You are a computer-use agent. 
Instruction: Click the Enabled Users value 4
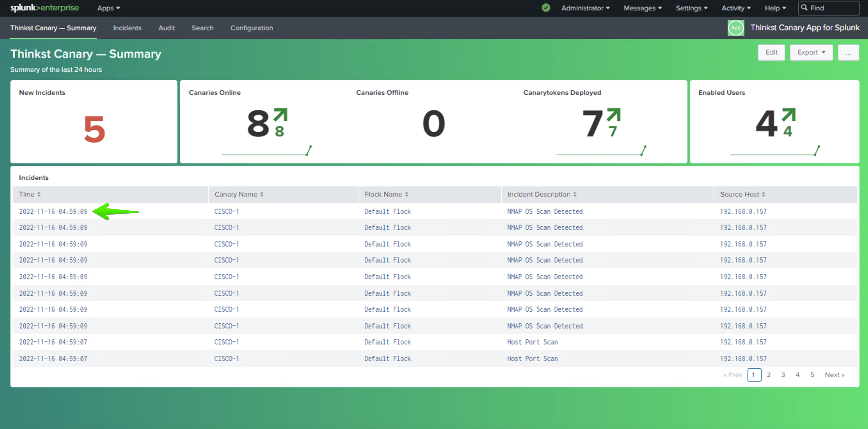(x=767, y=124)
